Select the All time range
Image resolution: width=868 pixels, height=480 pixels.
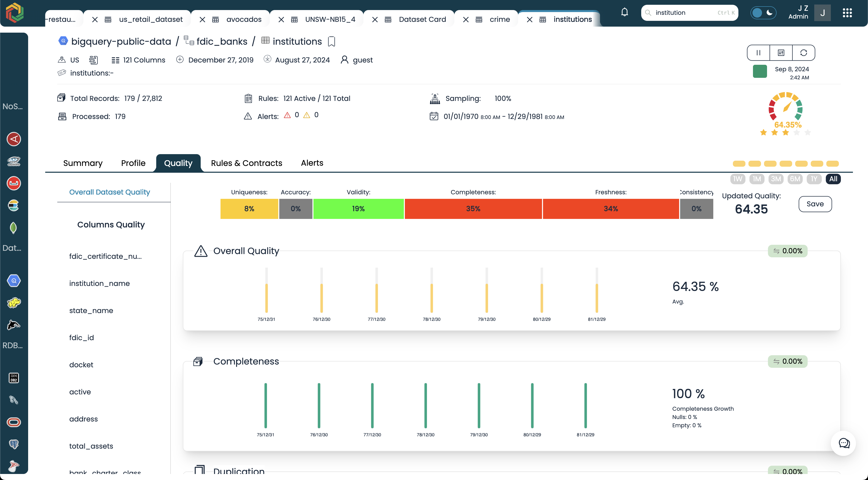[x=833, y=179]
